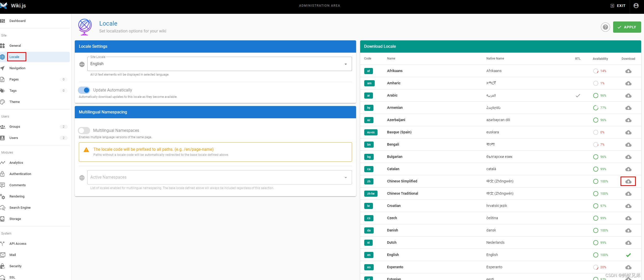644x280 pixels.
Task: Open the Storage module icon
Action: click(x=3, y=219)
